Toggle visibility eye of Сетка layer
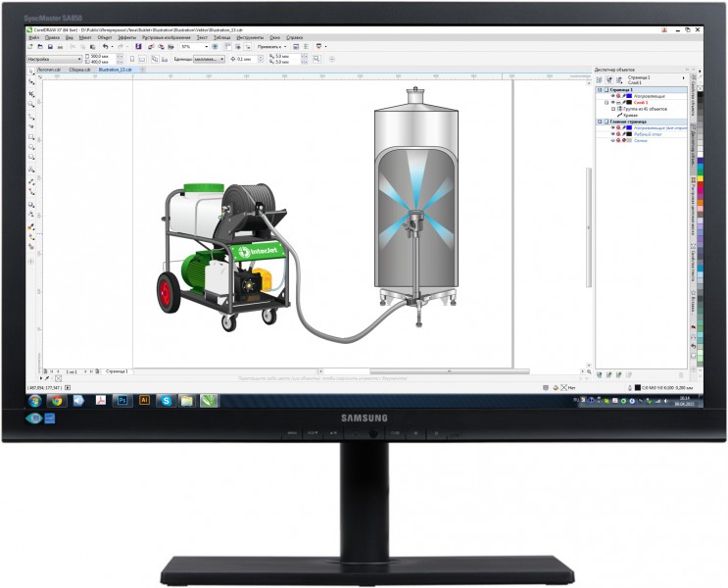 click(612, 141)
